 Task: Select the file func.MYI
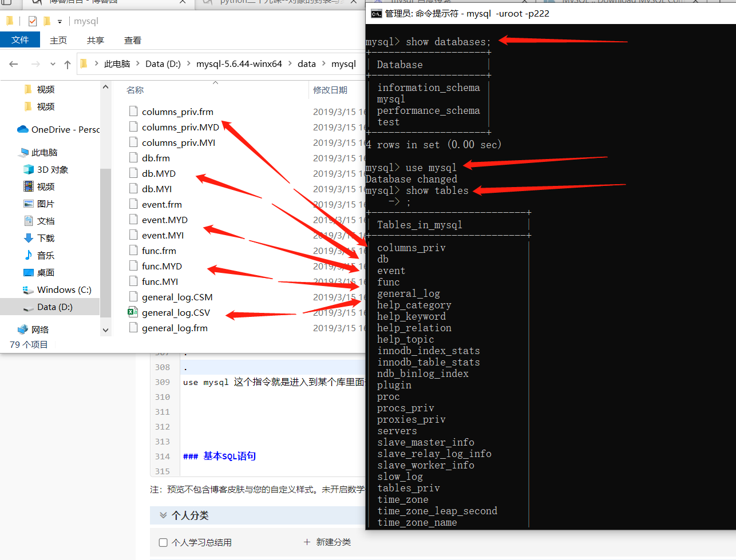point(160,281)
